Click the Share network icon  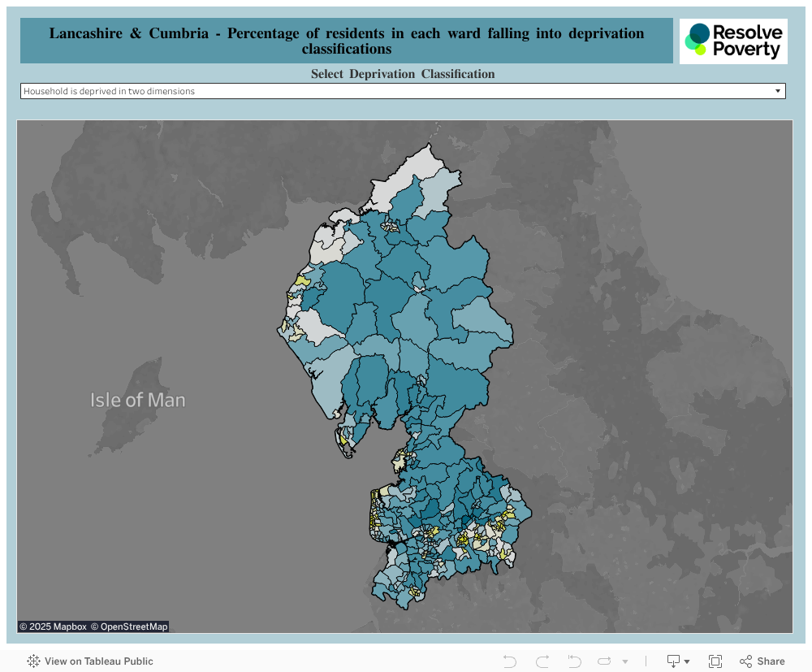(x=745, y=661)
